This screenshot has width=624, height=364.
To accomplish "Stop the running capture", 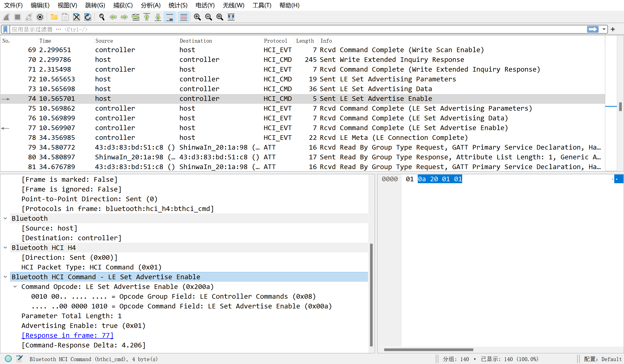I will coord(18,17).
